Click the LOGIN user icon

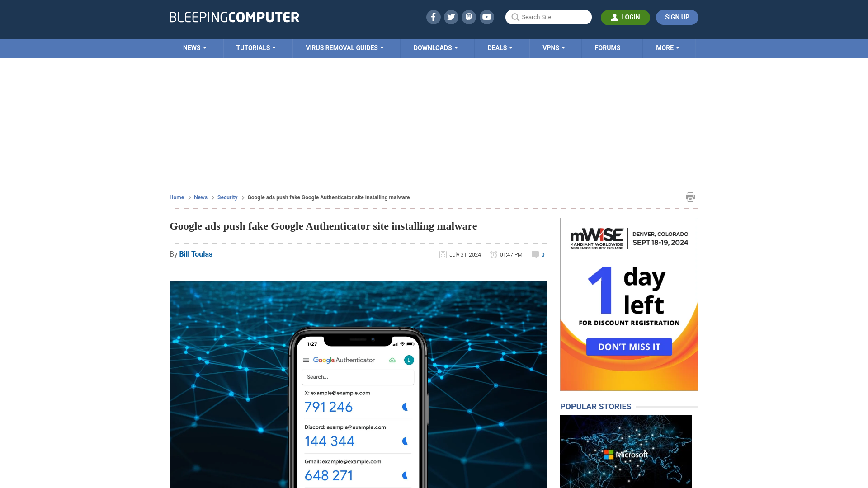point(615,17)
